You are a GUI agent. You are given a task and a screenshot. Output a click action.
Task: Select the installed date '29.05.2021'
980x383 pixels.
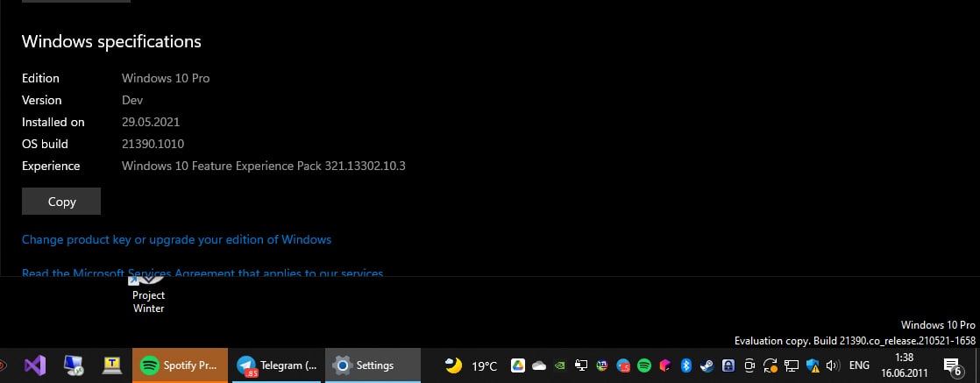pyautogui.click(x=151, y=122)
